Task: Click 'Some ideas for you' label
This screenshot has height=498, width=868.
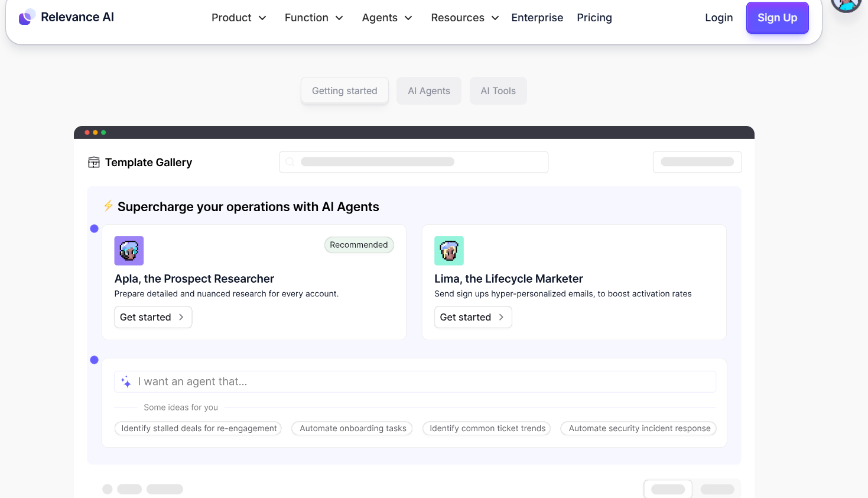Action: pyautogui.click(x=181, y=408)
